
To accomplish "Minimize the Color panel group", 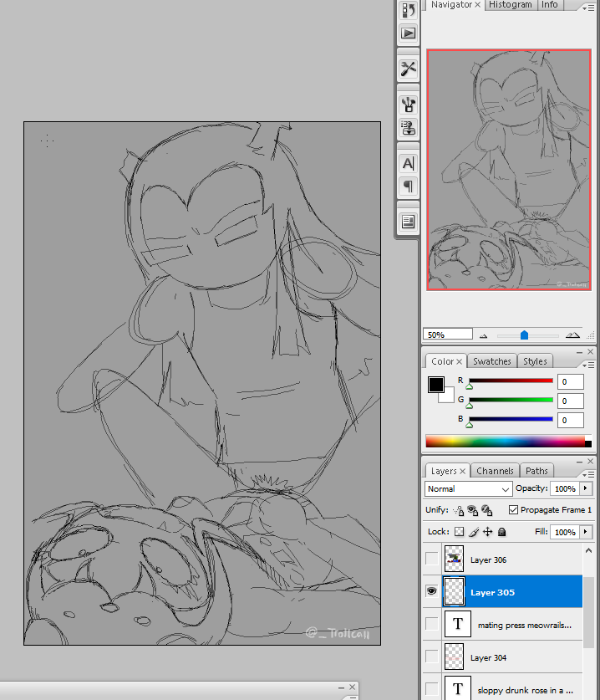I will point(579,352).
